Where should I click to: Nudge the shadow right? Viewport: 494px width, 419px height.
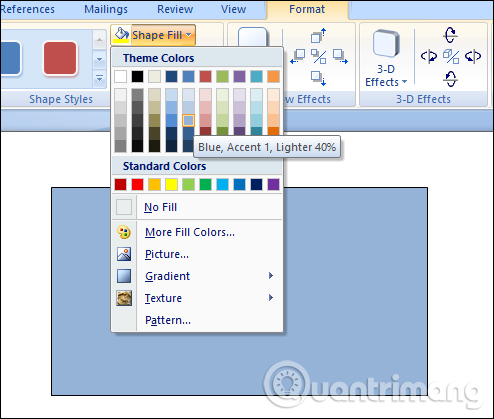click(x=340, y=56)
